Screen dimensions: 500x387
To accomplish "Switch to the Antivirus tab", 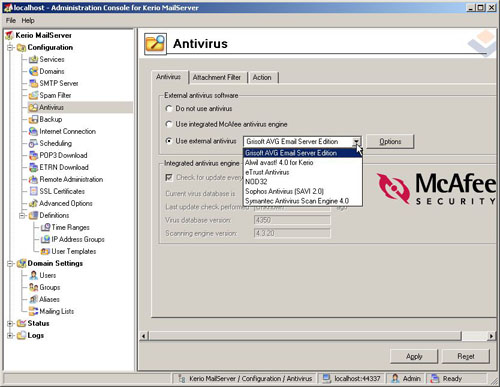I will click(169, 77).
